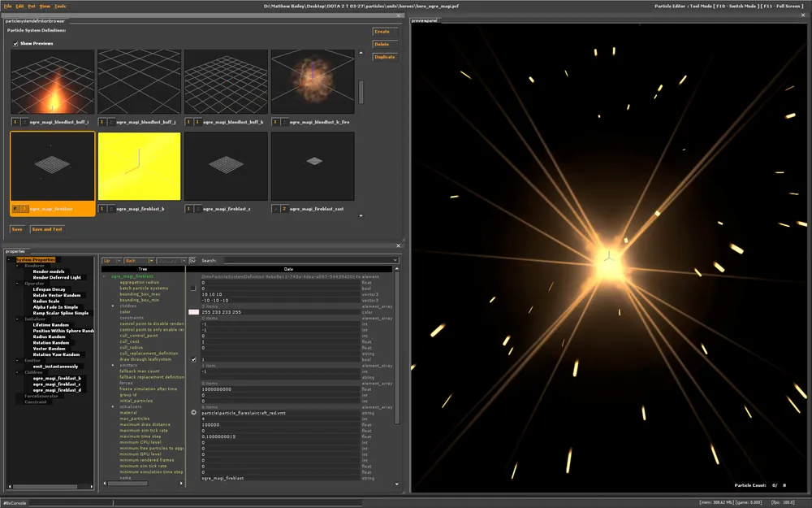Enable the batch particle systems checkbox
Viewport: 812px width, 508px height.
(x=193, y=288)
